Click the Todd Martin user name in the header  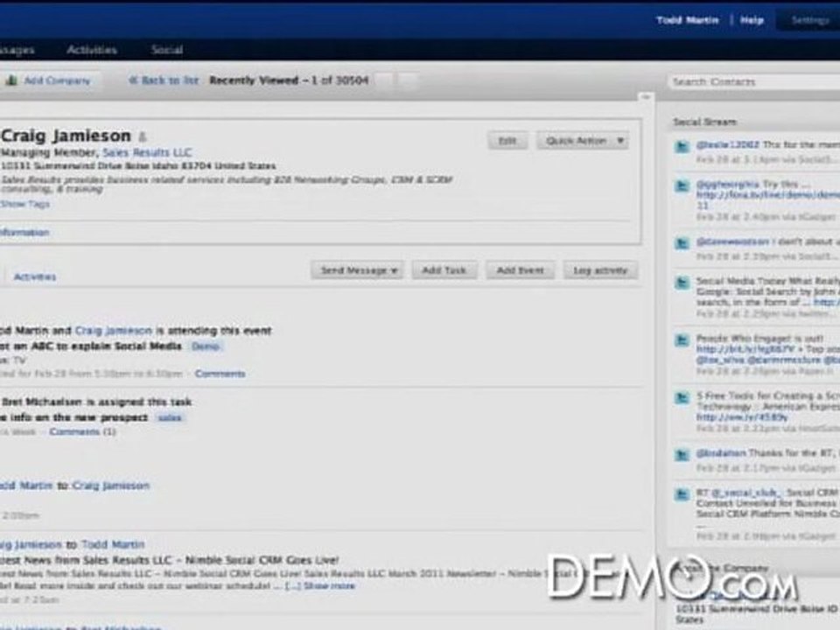pos(688,20)
